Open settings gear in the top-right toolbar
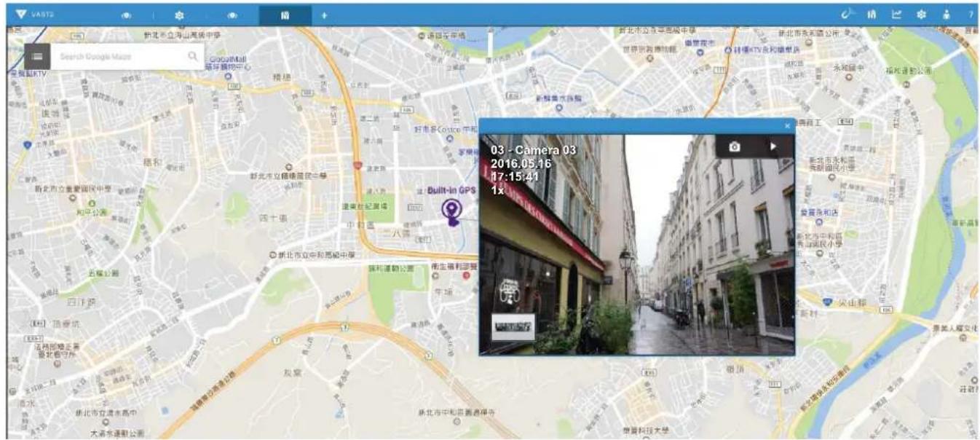This screenshot has height=440, width=980. (921, 15)
